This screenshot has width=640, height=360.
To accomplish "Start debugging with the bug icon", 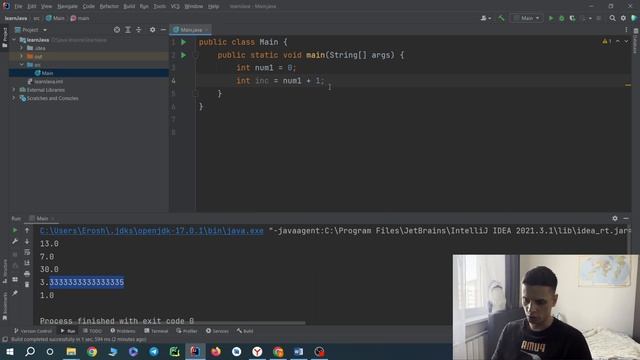I will click(562, 18).
